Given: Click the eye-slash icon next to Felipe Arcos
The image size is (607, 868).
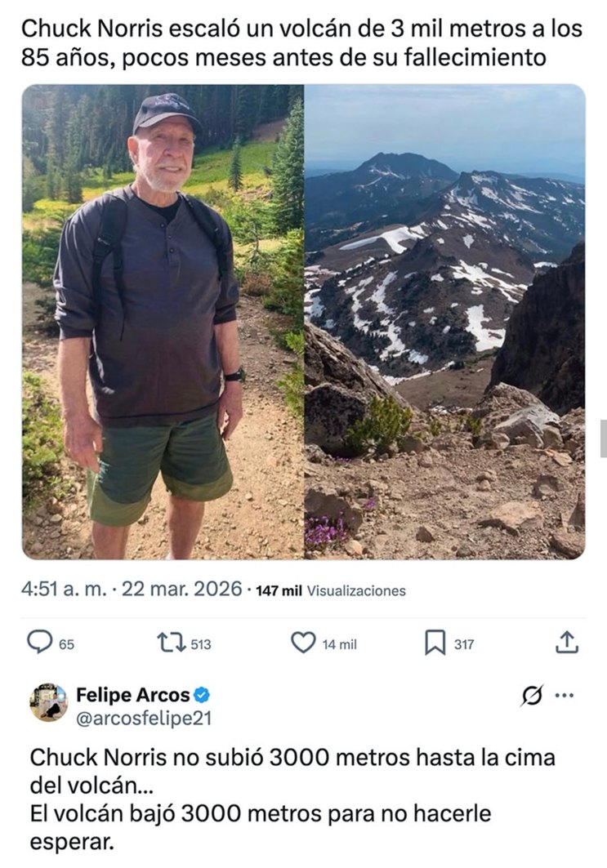Looking at the screenshot, I should point(531,693).
